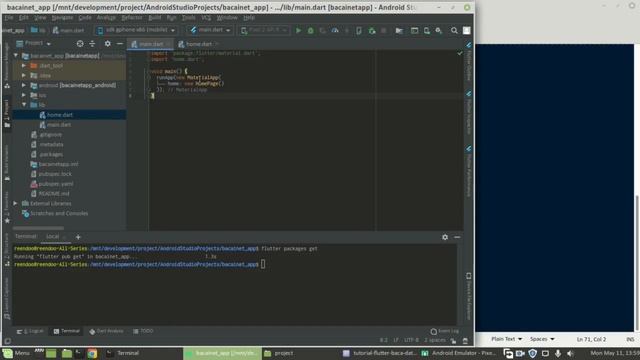Open Chrome from the taskbar
Viewport: 640px width, 360px height.
(92, 353)
